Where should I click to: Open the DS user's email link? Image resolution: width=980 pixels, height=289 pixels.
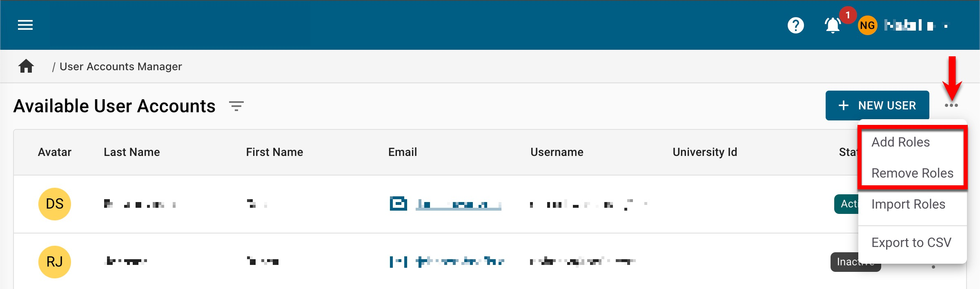tap(458, 204)
